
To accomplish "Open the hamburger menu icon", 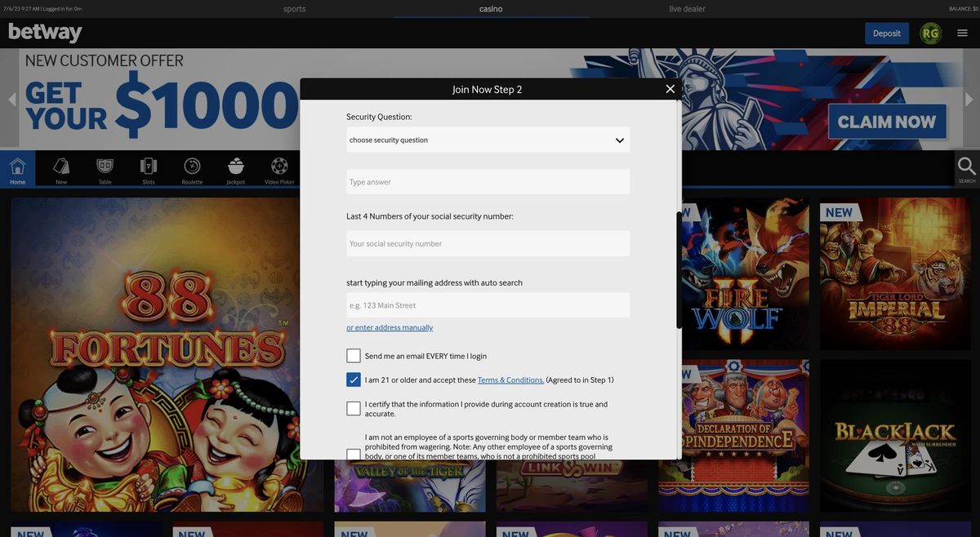I will point(963,33).
